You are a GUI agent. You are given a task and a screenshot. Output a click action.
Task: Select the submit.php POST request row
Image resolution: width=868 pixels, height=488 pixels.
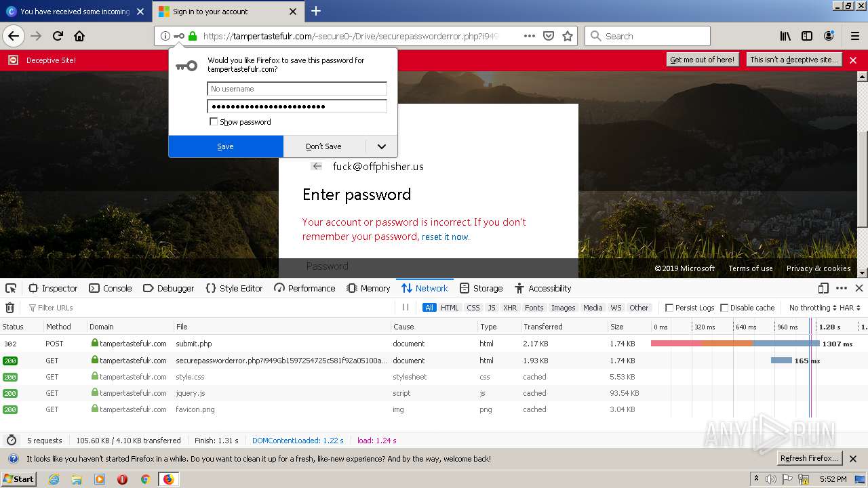click(x=434, y=344)
